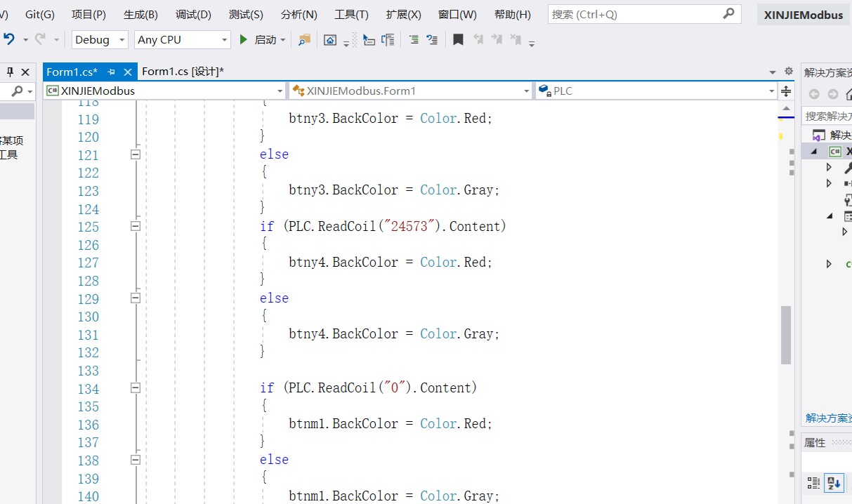Click Solution Explorer forward arrow
Screen dimensions: 852x504
pyautogui.click(x=833, y=94)
